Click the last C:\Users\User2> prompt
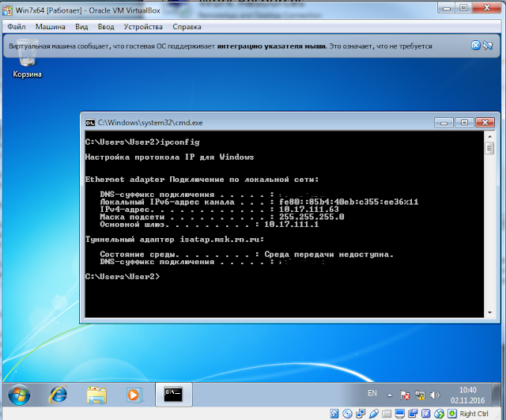 [x=123, y=277]
